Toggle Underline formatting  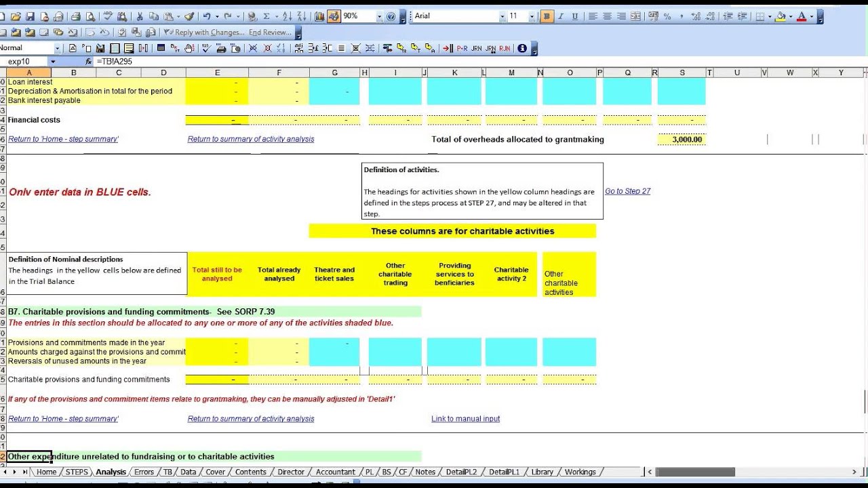(x=575, y=16)
